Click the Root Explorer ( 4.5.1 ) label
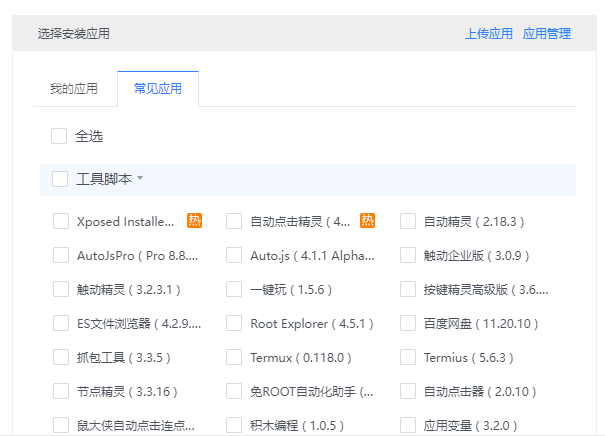This screenshot has width=605, height=436. click(312, 324)
